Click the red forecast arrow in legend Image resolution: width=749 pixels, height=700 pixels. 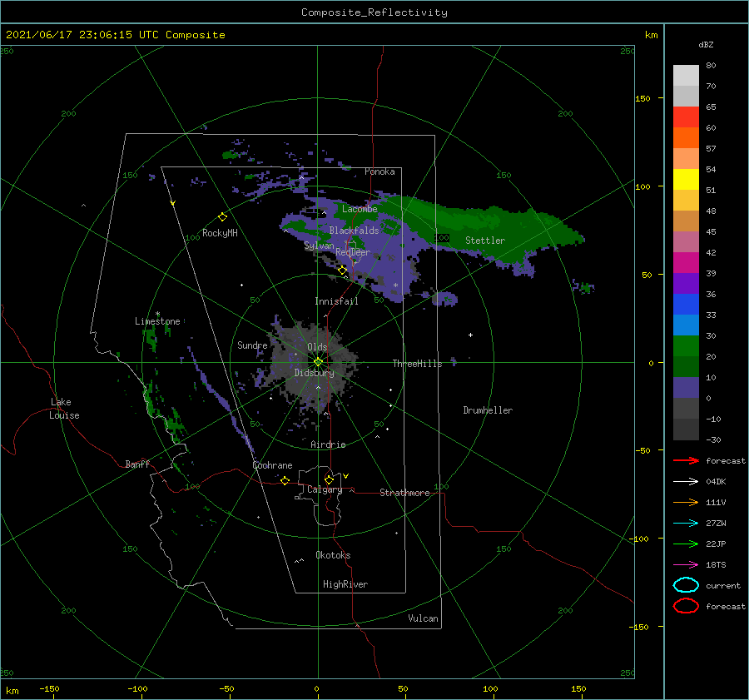686,460
